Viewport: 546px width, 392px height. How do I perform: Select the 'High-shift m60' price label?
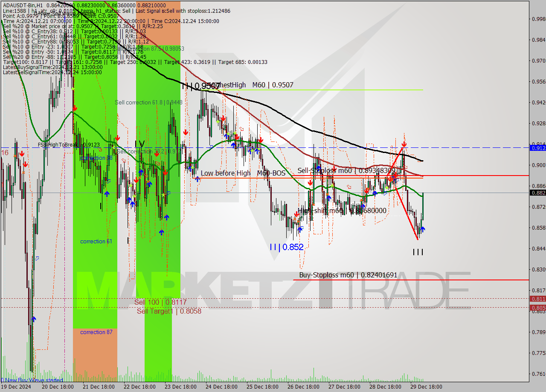342,211
